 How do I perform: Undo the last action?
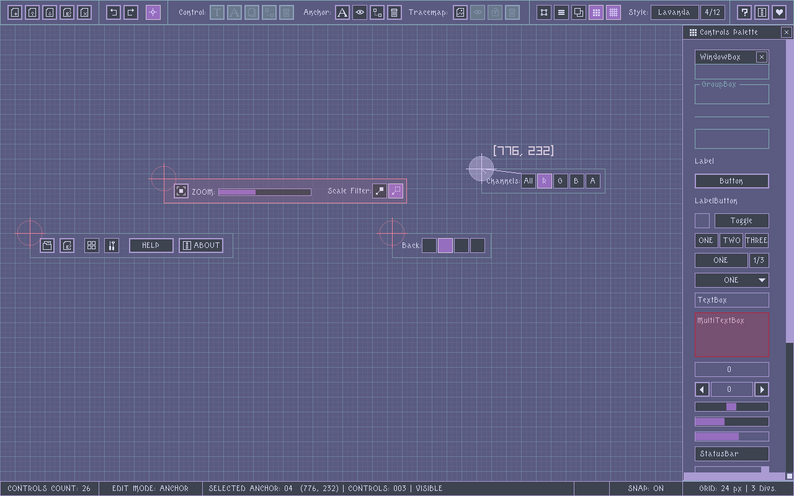[x=113, y=12]
